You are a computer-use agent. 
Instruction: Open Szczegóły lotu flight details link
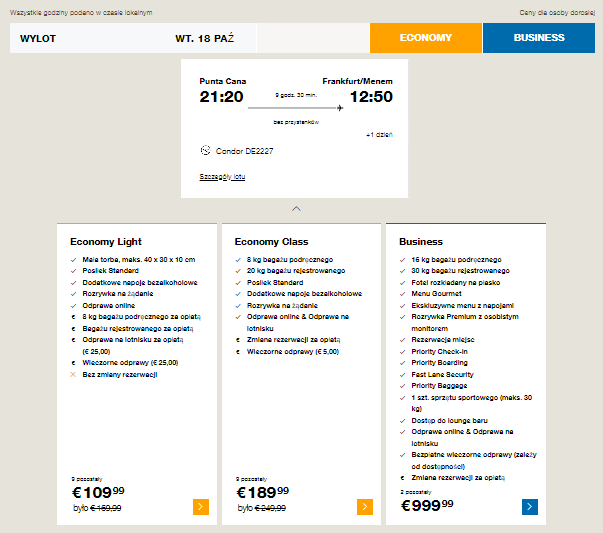(222, 177)
